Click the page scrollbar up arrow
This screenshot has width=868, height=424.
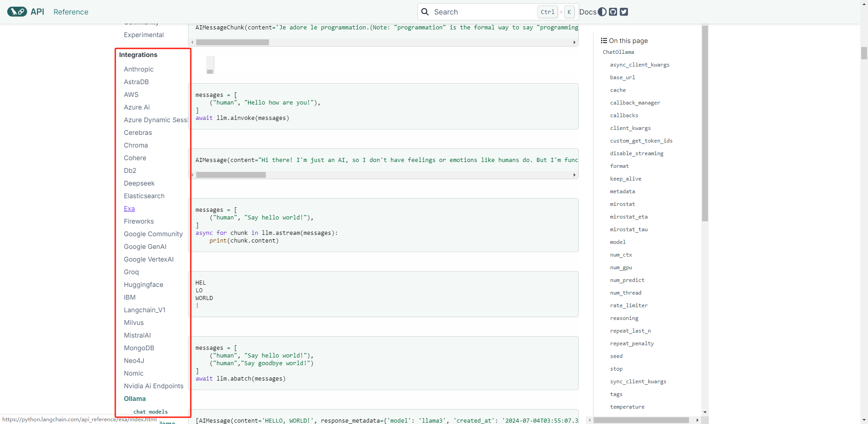click(864, 3)
